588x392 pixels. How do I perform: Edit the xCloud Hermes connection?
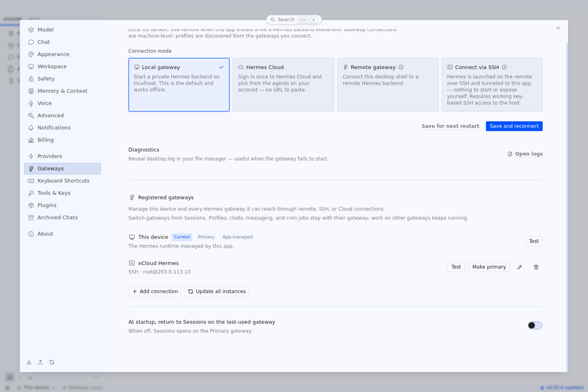(520, 267)
